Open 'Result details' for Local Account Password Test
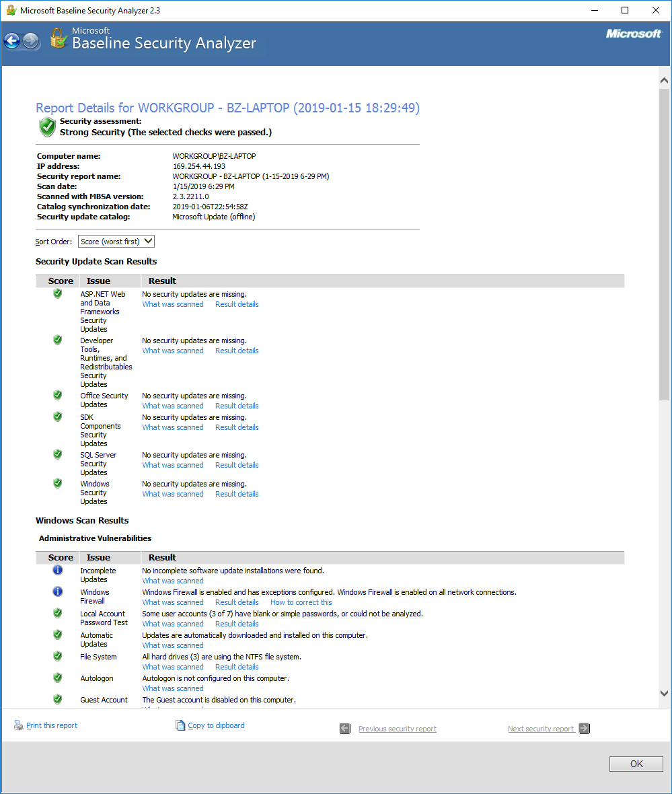The image size is (672, 794). pyautogui.click(x=237, y=624)
